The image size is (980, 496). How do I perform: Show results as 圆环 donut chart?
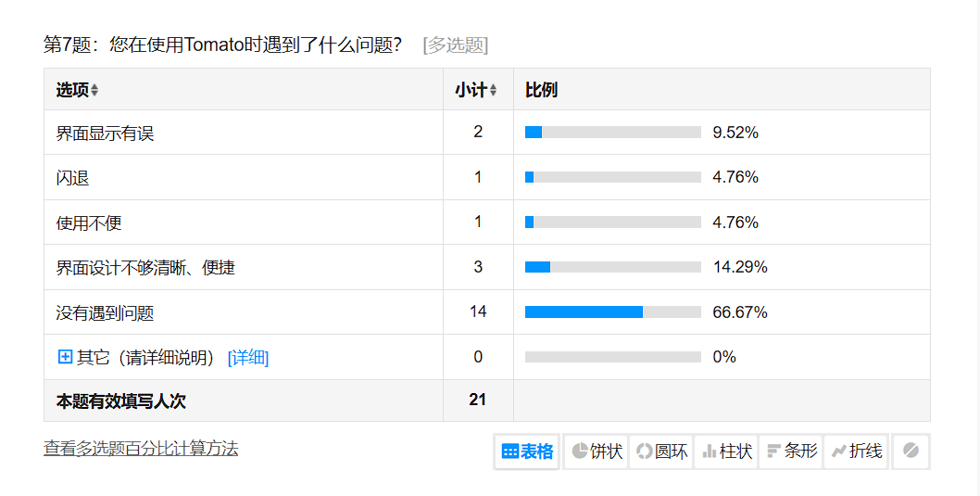tap(661, 451)
